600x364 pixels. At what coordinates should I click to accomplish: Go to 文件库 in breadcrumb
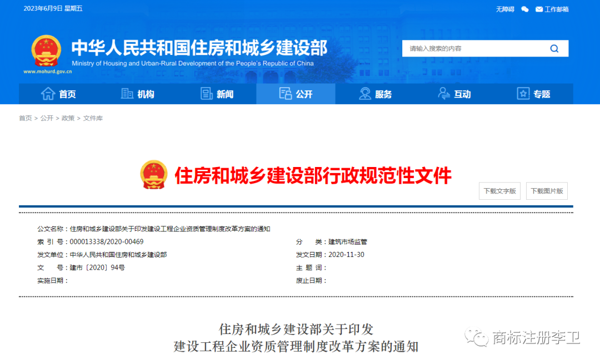click(x=93, y=118)
